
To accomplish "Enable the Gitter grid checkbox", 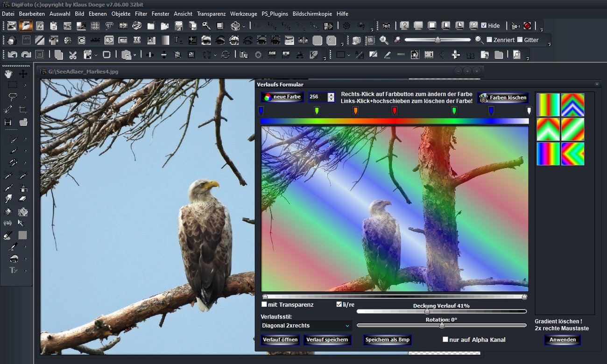I will click(520, 40).
